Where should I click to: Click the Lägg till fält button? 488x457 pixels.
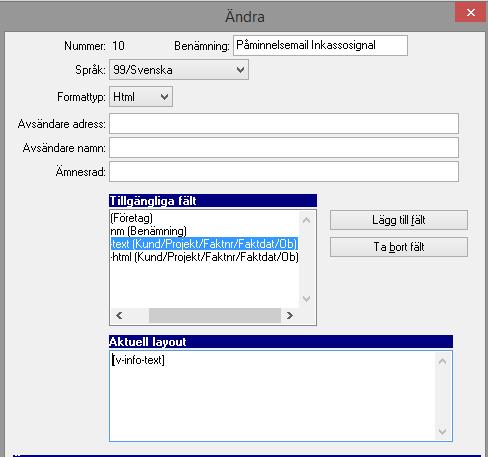[399, 220]
